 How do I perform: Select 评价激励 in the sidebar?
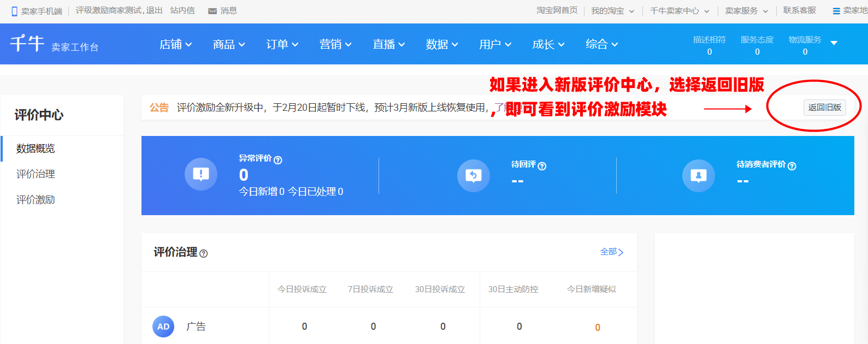pyautogui.click(x=36, y=200)
